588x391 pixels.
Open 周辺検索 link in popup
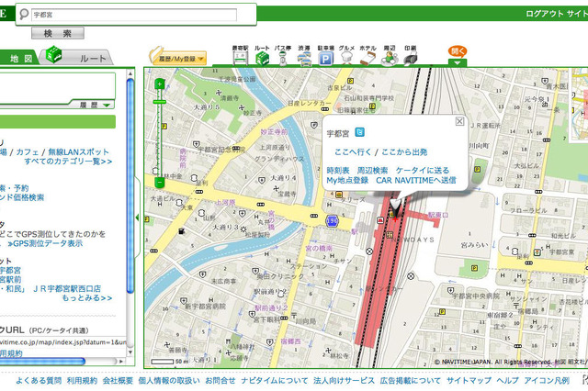pos(372,171)
